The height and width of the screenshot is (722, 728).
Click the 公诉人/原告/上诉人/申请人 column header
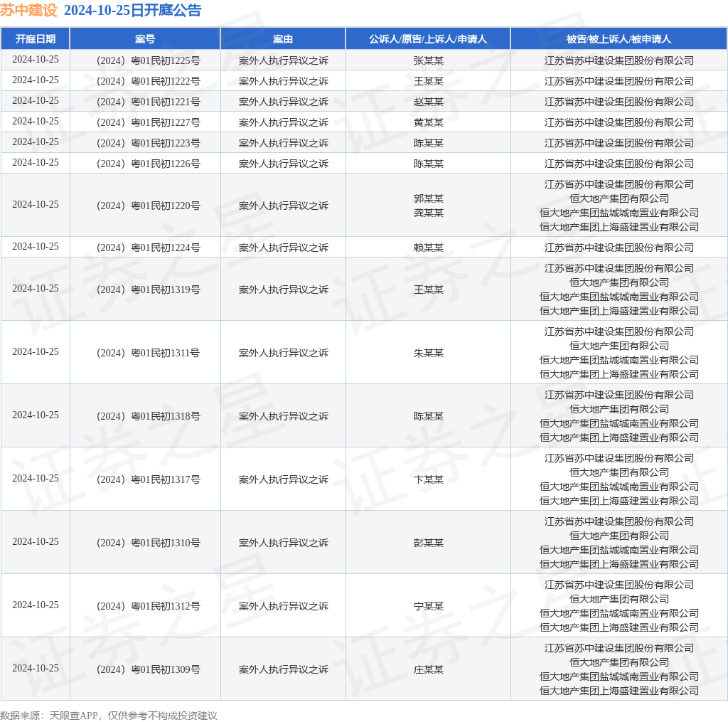428,39
